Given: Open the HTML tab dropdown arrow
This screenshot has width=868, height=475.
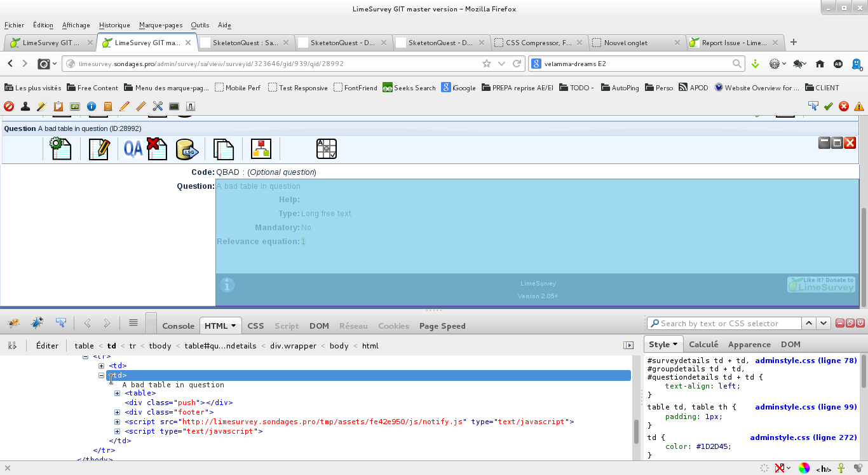Looking at the screenshot, I should 233,326.
